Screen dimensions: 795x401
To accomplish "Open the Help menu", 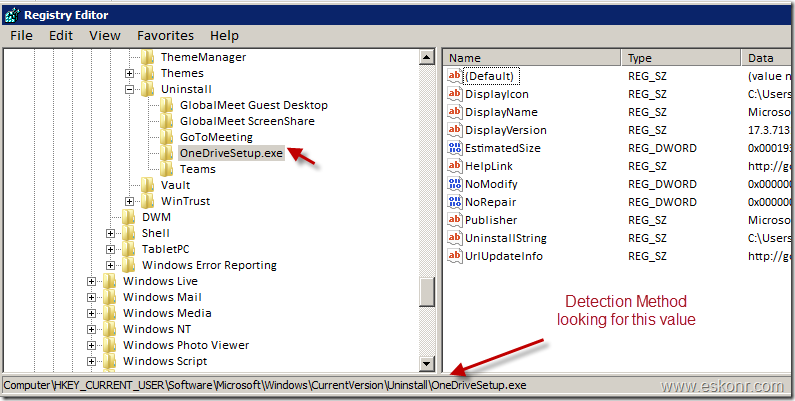I will coord(224,35).
